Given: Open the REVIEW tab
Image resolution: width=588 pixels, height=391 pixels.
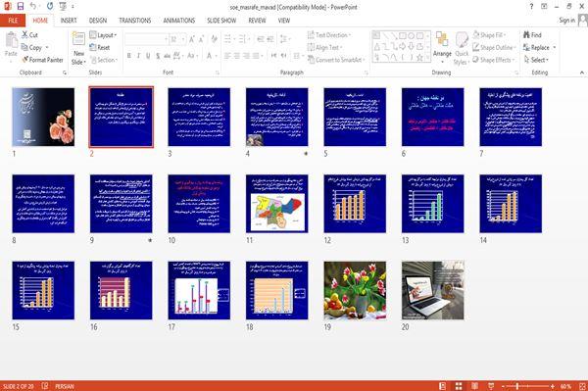Looking at the screenshot, I should pyautogui.click(x=257, y=21).
